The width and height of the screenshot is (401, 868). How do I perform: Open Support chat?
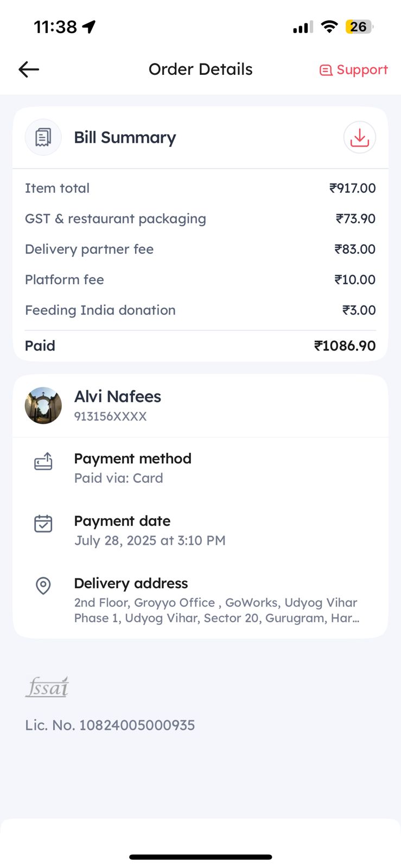pos(354,70)
